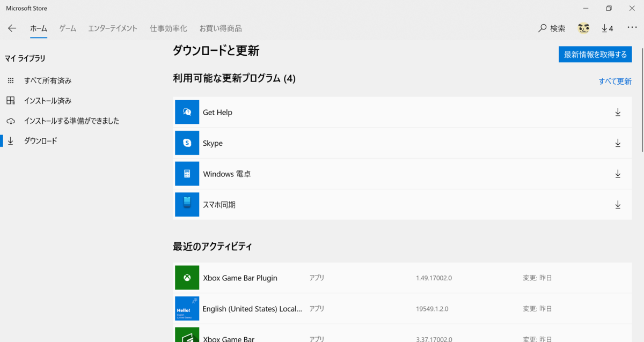Click the 最新情報を取得する button
This screenshot has height=342, width=644.
(595, 54)
